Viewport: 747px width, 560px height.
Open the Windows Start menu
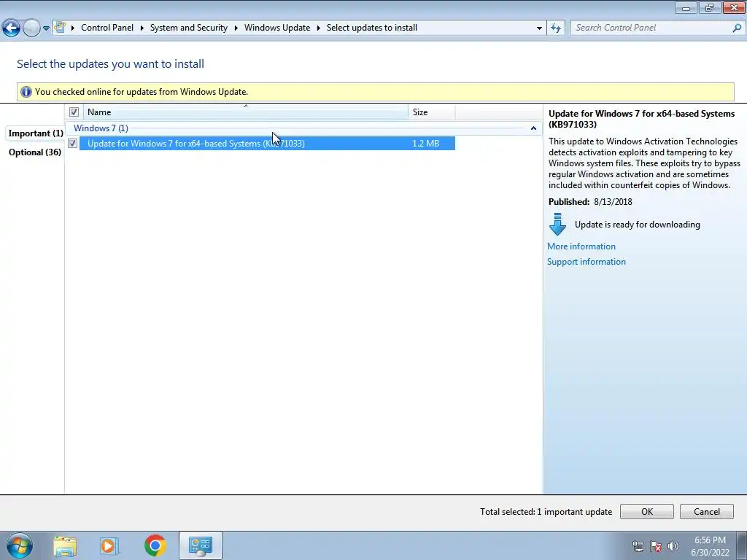coord(20,545)
